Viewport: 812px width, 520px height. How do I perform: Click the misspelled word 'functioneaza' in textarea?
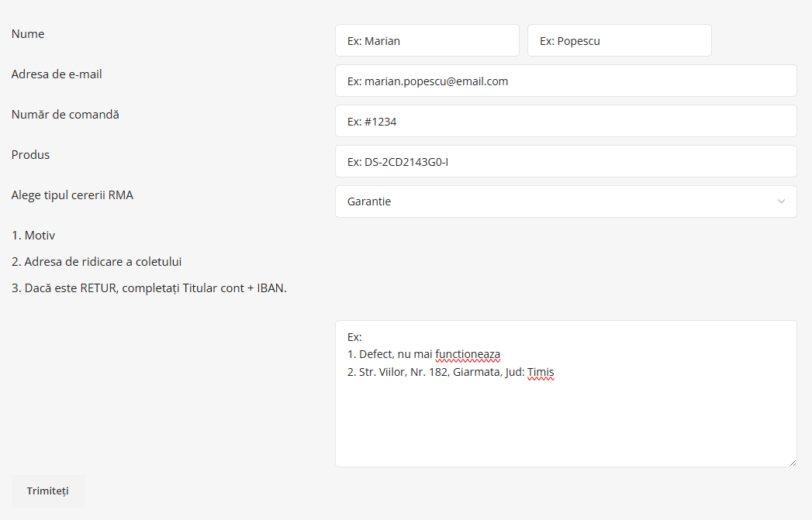click(468, 355)
